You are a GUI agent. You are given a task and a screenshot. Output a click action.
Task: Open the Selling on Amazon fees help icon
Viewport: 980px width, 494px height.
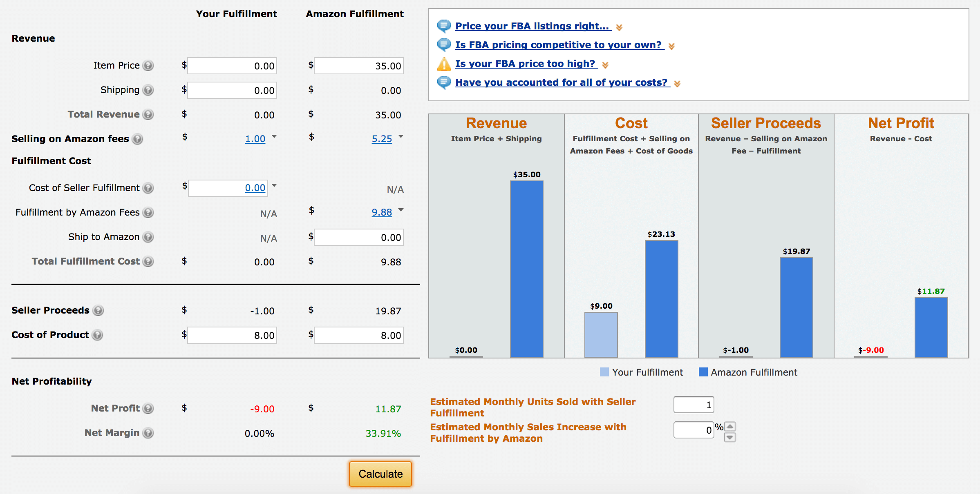click(138, 139)
